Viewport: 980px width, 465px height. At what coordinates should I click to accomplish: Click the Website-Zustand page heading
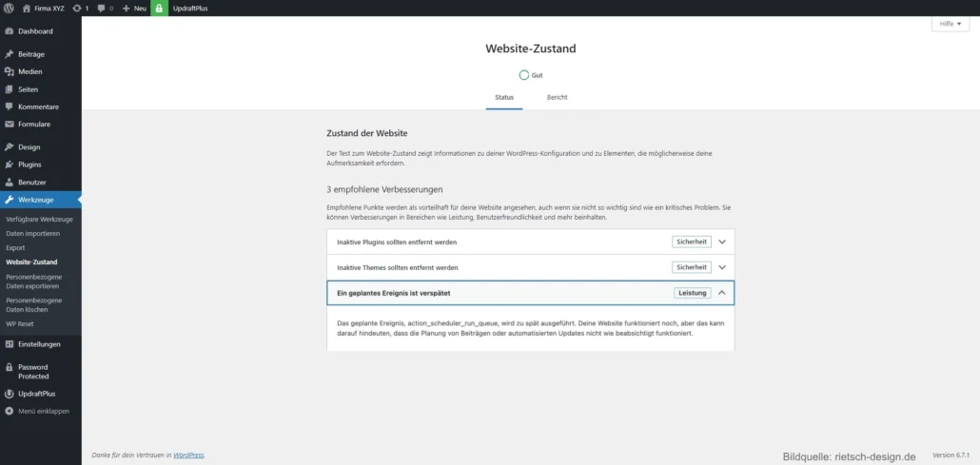[531, 48]
